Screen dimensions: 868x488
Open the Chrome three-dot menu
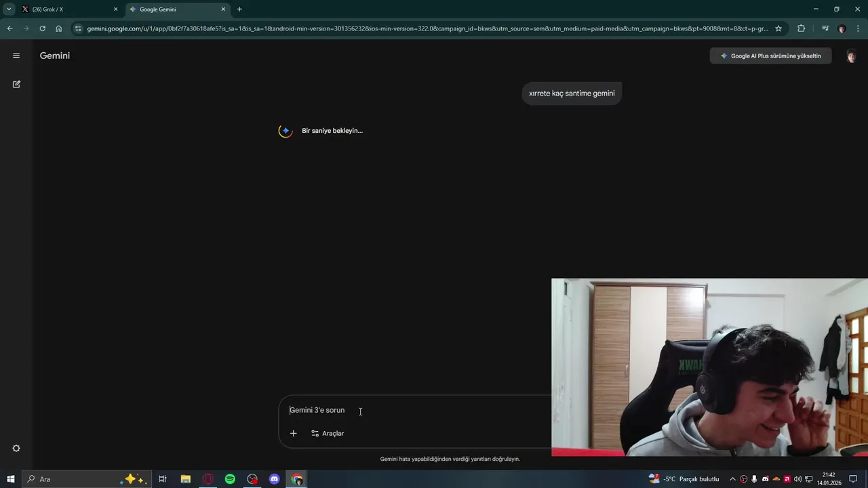[x=858, y=28]
